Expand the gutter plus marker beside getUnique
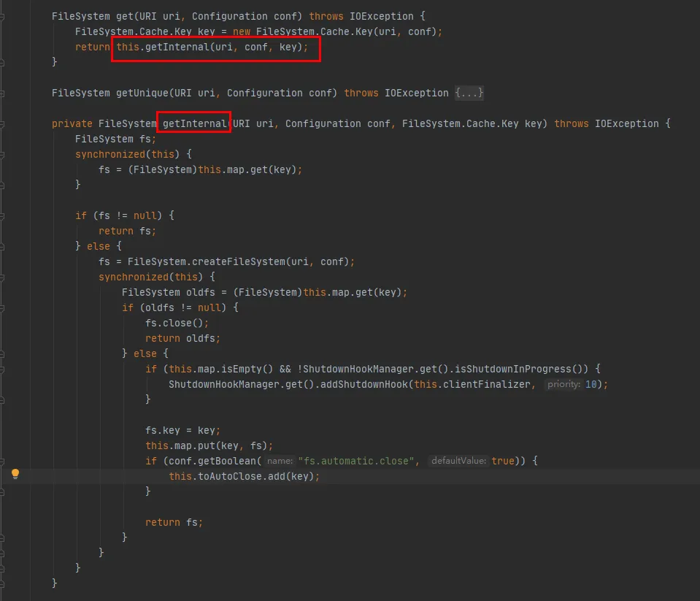The image size is (700, 601). click(x=1, y=93)
